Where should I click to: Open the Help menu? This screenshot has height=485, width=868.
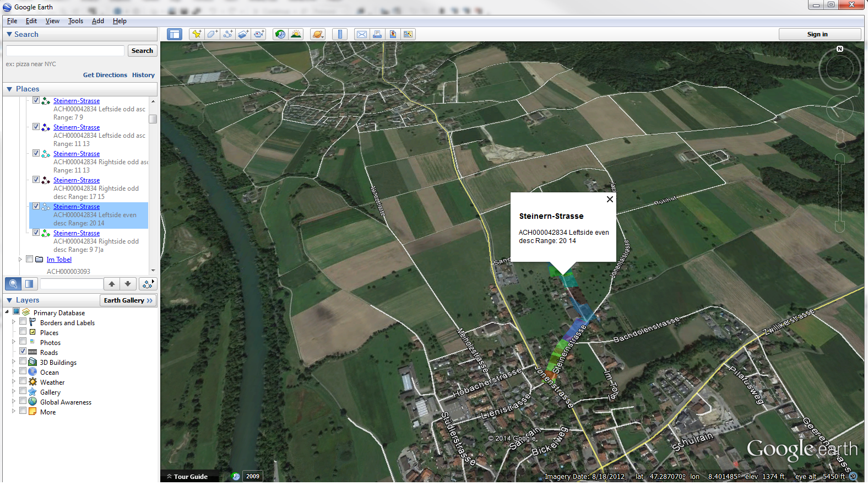120,21
